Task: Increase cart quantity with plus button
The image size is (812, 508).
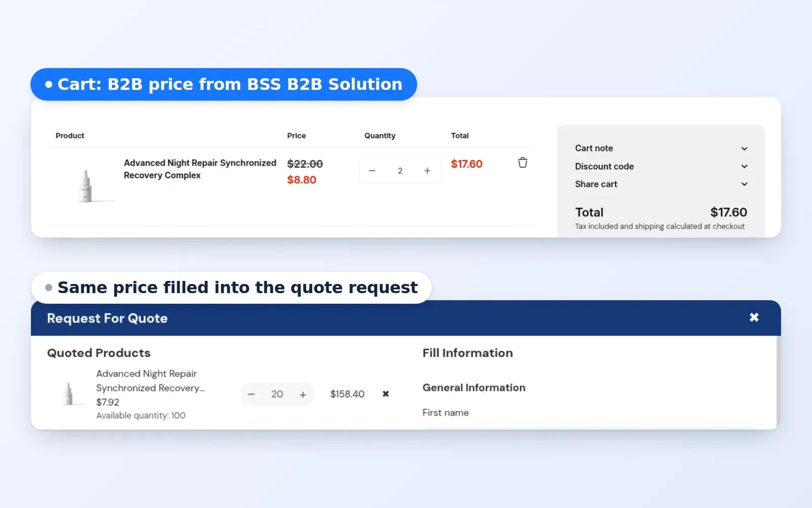Action: (x=427, y=171)
